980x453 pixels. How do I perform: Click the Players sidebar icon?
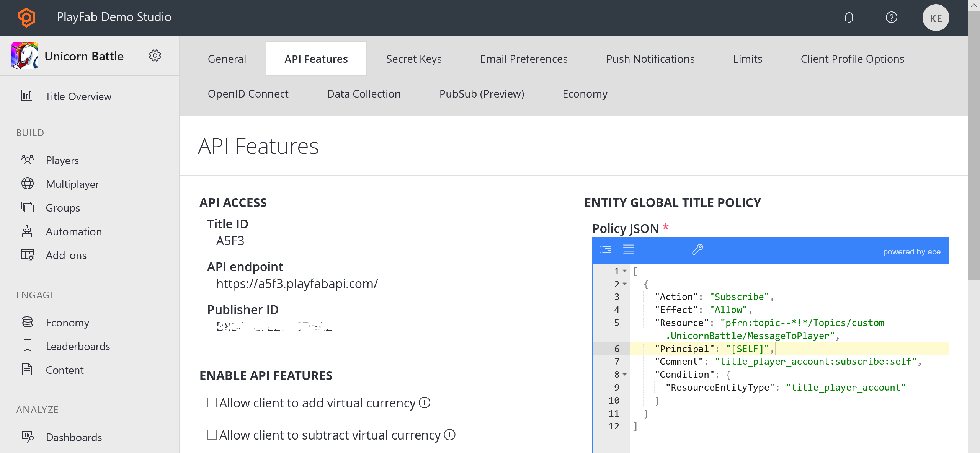point(28,159)
